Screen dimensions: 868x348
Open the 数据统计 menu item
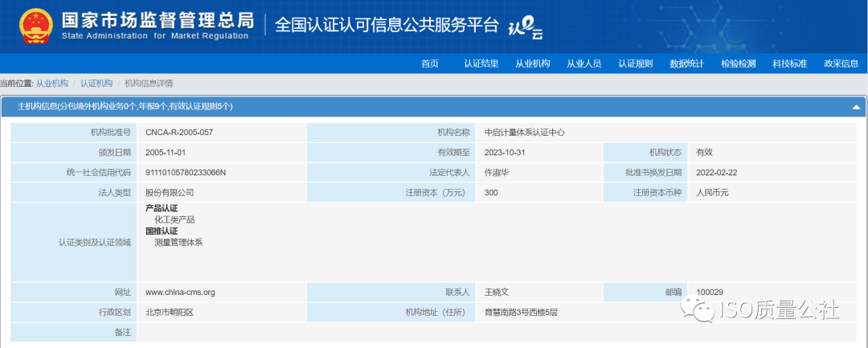point(687,63)
